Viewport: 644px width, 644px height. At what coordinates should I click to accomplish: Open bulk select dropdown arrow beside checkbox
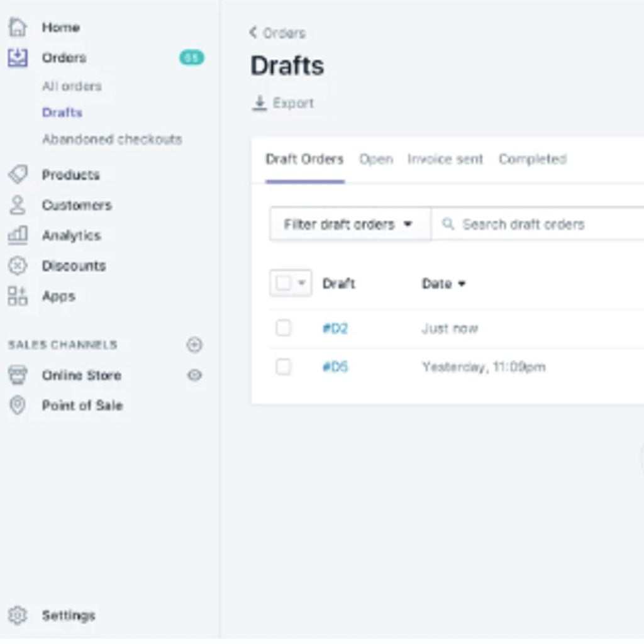(x=301, y=284)
